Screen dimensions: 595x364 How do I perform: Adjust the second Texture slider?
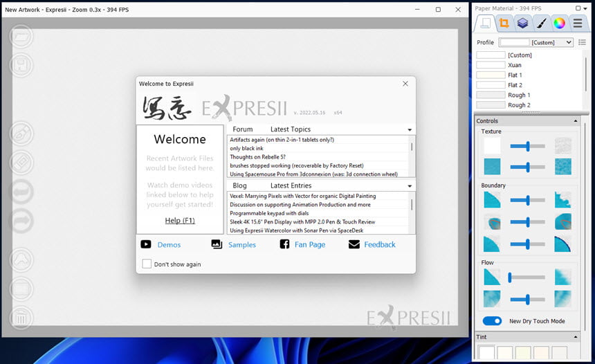(527, 167)
